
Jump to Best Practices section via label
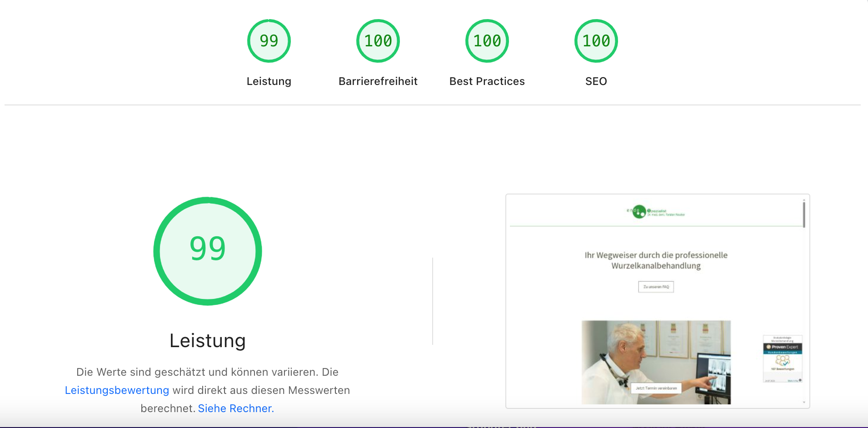coord(487,81)
